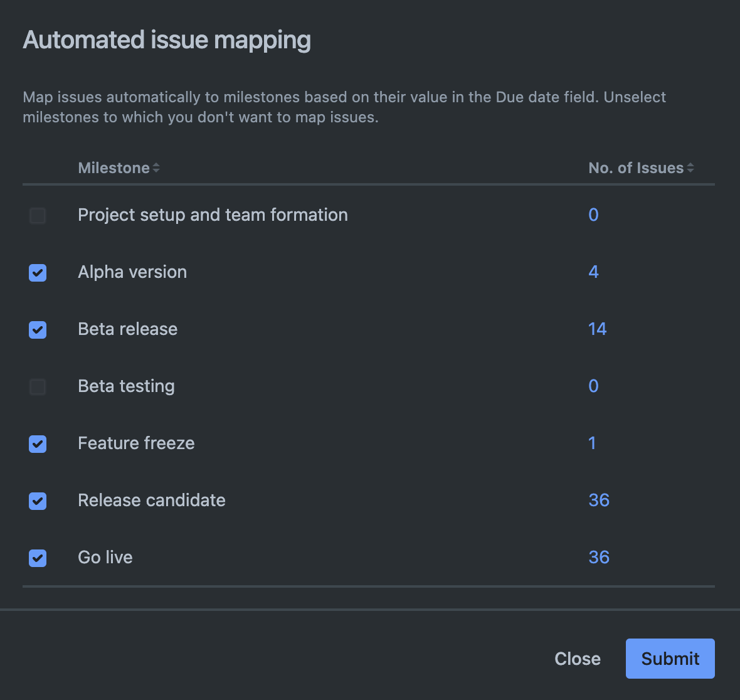View the 1 issue under Feature freeze
The image size is (740, 700).
592,443
